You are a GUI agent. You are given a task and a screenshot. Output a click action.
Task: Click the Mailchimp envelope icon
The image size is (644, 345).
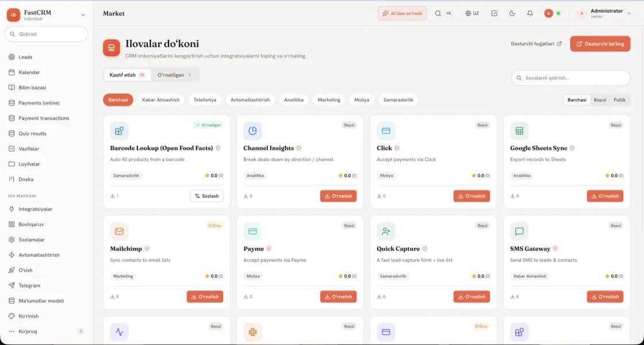pos(119,232)
